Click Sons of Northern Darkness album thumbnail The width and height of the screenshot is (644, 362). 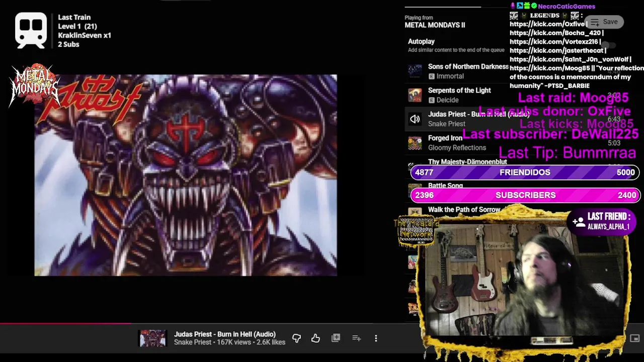[415, 71]
